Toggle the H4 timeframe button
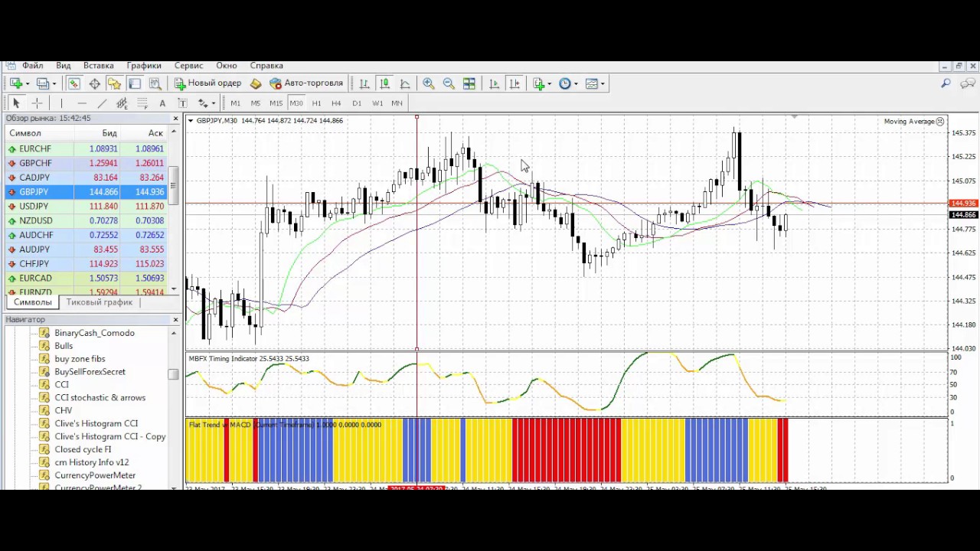980x551 pixels. coord(336,103)
